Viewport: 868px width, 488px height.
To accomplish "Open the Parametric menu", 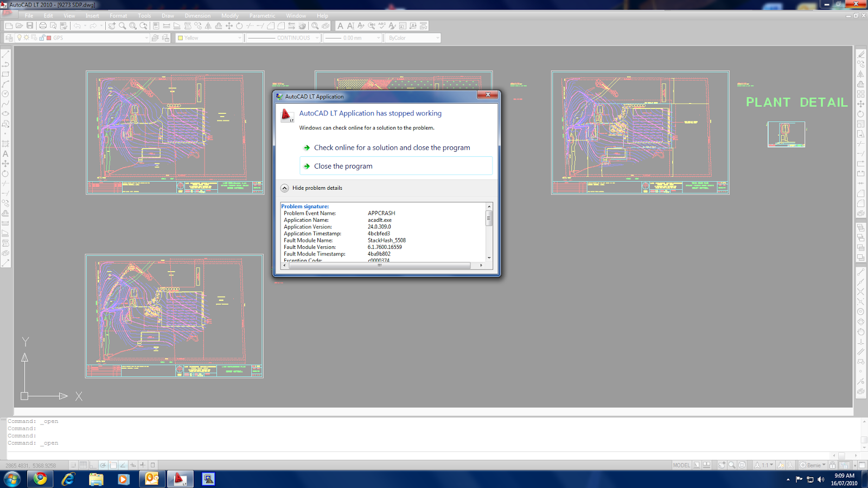I will click(x=262, y=16).
